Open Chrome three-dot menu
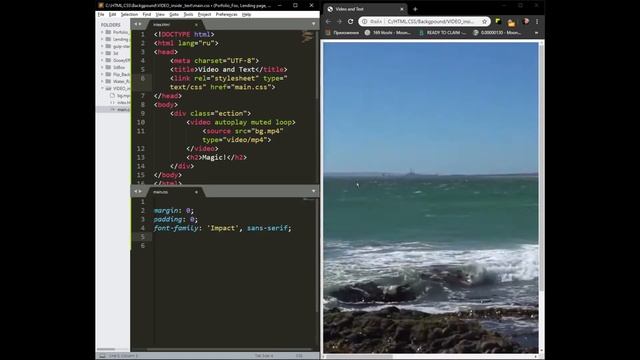Image resolution: width=640 pixels, height=360 pixels. click(537, 21)
